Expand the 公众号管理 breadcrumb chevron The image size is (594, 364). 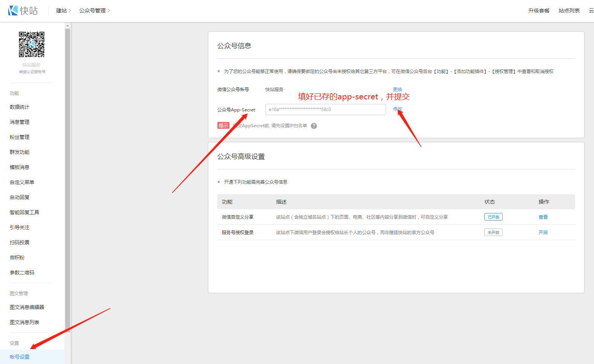tap(109, 11)
